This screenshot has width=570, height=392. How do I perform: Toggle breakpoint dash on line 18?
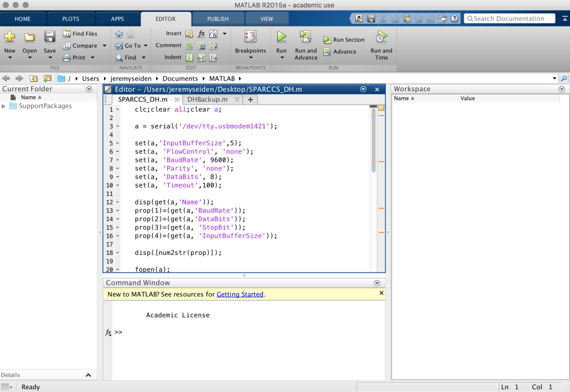tap(117, 253)
